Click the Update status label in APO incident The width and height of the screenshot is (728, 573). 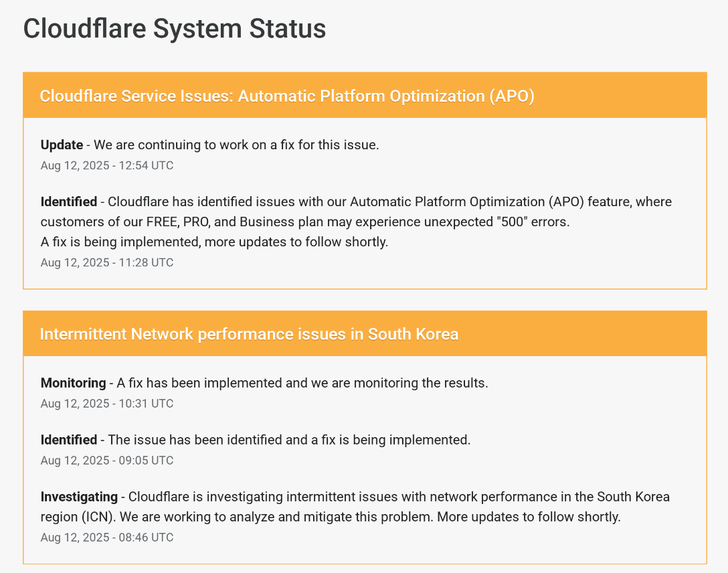62,145
